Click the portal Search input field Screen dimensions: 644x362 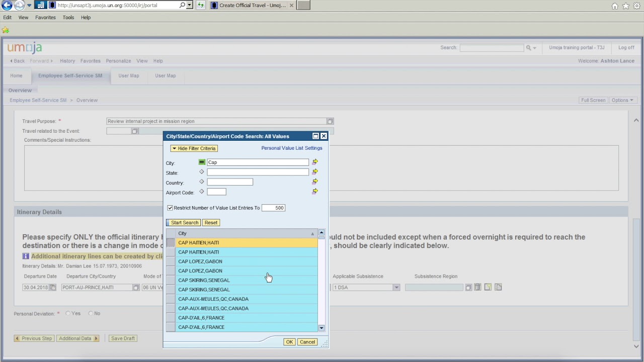[x=492, y=48]
